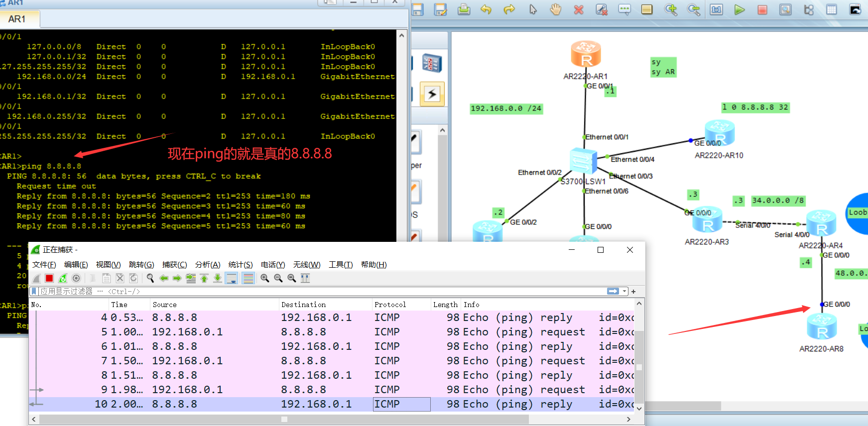Click the AR2220-AR1 router in topology
868x426 pixels.
pyautogui.click(x=586, y=54)
